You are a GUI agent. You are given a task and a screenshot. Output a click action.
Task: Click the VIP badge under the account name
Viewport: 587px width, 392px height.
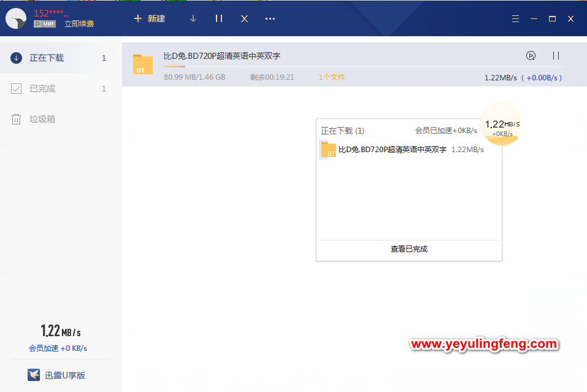tap(45, 24)
